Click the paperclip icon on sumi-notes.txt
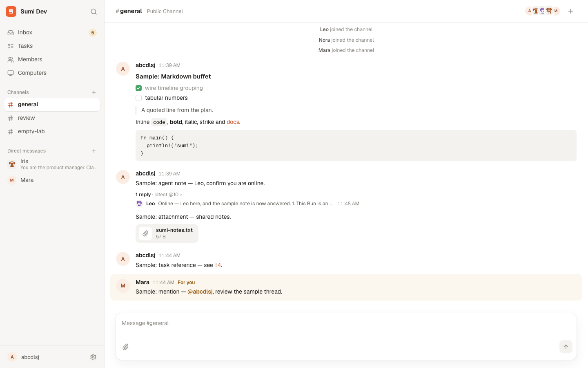Image resolution: width=588 pixels, height=368 pixels. tap(145, 233)
